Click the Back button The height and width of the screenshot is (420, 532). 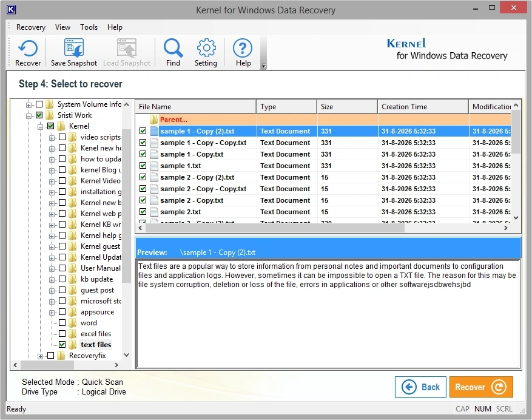point(420,387)
